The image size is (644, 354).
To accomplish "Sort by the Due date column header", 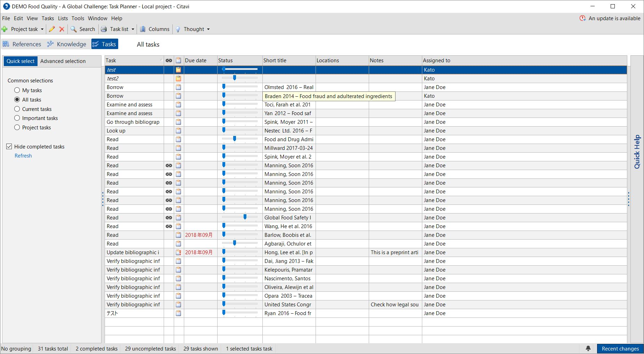I will pyautogui.click(x=201, y=61).
